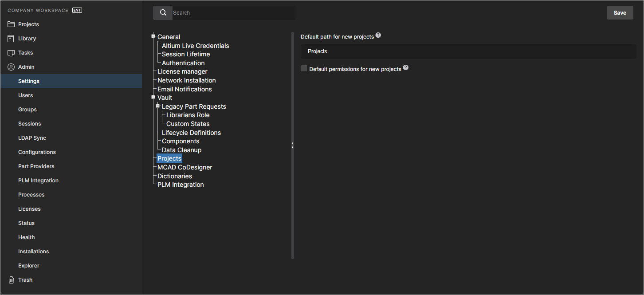Screen dimensions: 644x295
Task: Go to Part Providers settings
Action: 36,166
